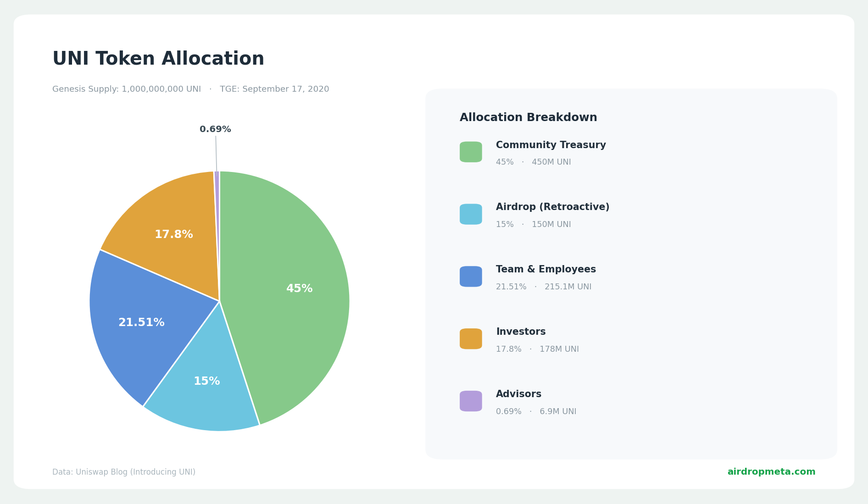This screenshot has width=868, height=504.
Task: Click the Data: Uniswap Blog source note
Action: point(124,472)
